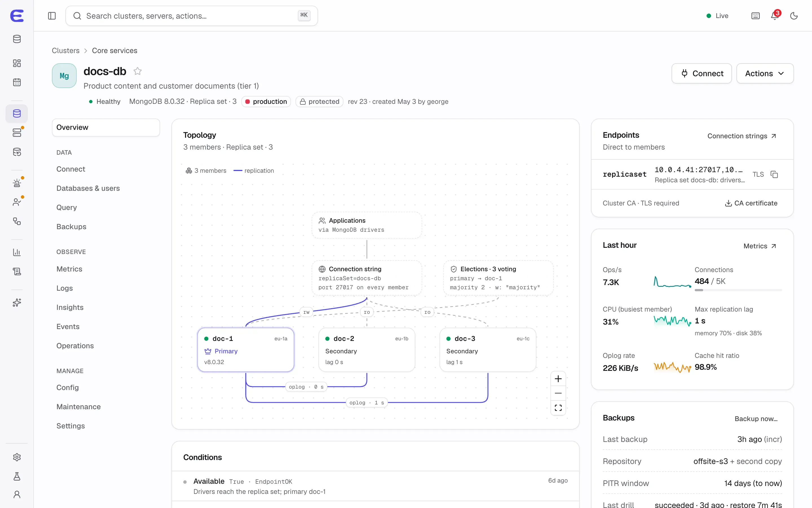This screenshot has height=508, width=812.
Task: Open the alerts siren icon in sidebar
Action: pos(17,183)
